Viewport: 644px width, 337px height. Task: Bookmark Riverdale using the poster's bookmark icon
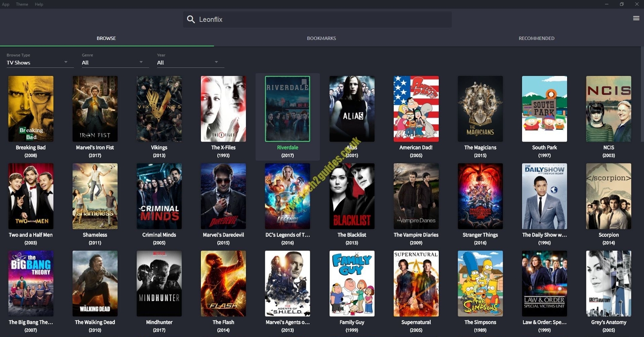304,82
